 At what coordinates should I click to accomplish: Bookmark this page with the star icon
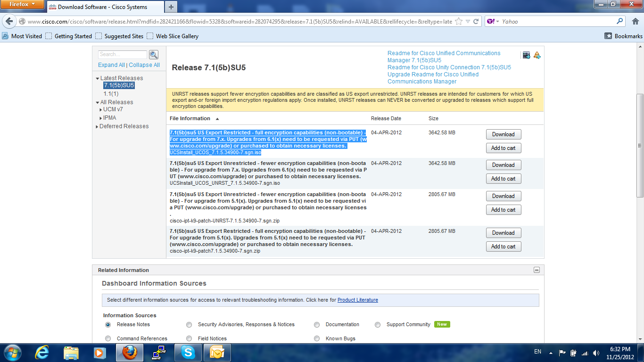(x=458, y=22)
